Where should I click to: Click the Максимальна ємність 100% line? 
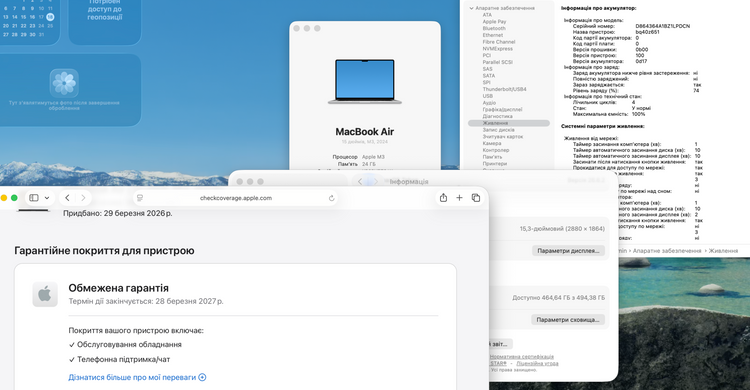coord(608,114)
